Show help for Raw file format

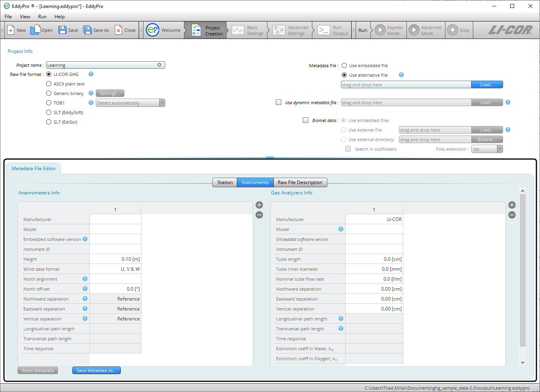click(91, 74)
